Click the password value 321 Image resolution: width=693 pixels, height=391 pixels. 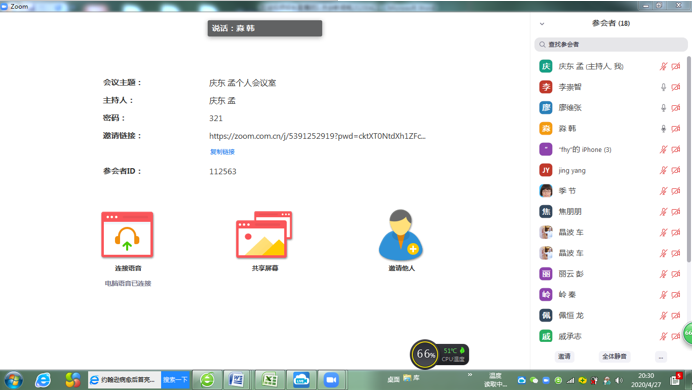pyautogui.click(x=216, y=118)
